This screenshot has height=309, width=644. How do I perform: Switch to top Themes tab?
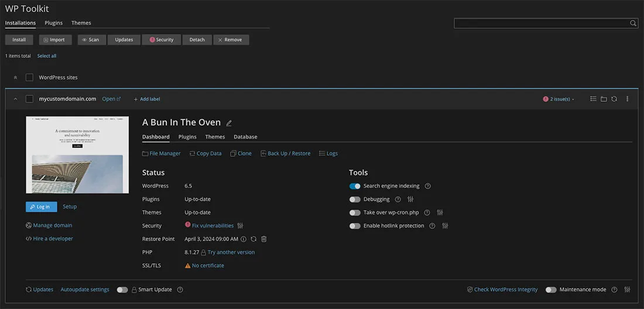click(81, 23)
